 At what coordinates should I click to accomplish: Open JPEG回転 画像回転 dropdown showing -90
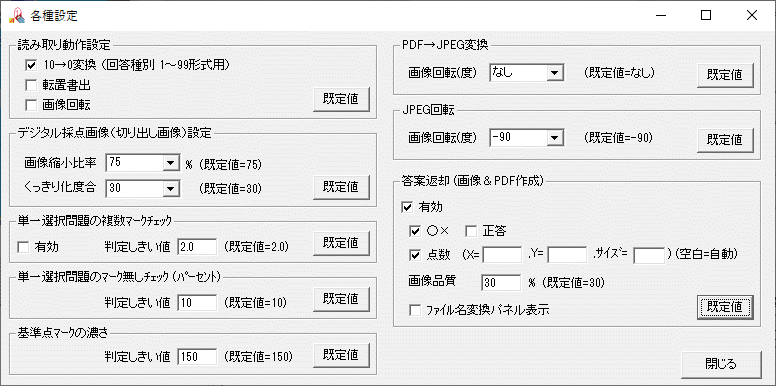click(x=554, y=138)
